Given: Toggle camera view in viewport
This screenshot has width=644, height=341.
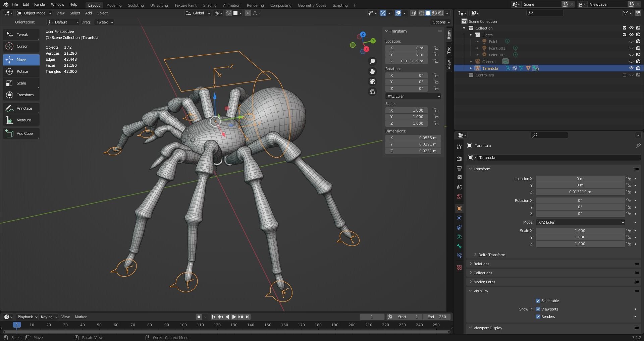Looking at the screenshot, I should [372, 81].
